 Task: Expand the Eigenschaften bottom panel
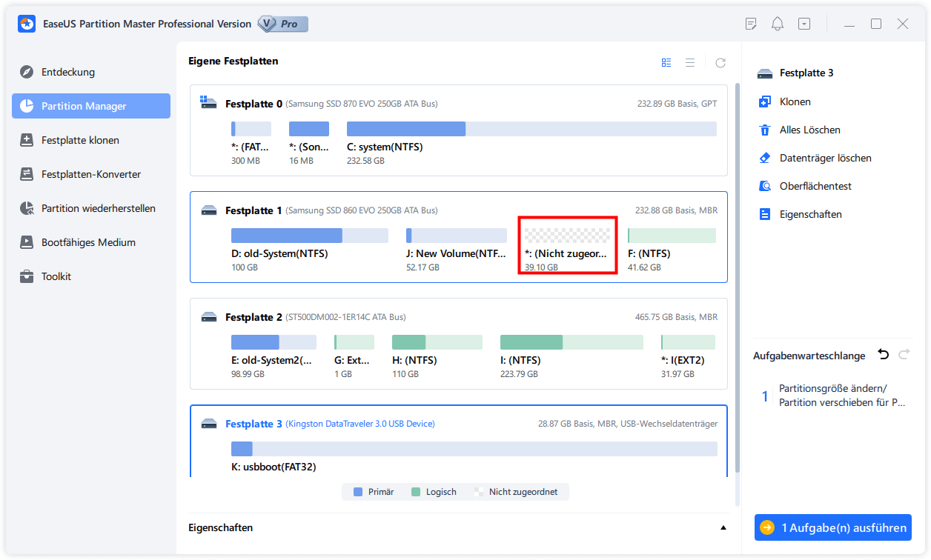tap(723, 528)
